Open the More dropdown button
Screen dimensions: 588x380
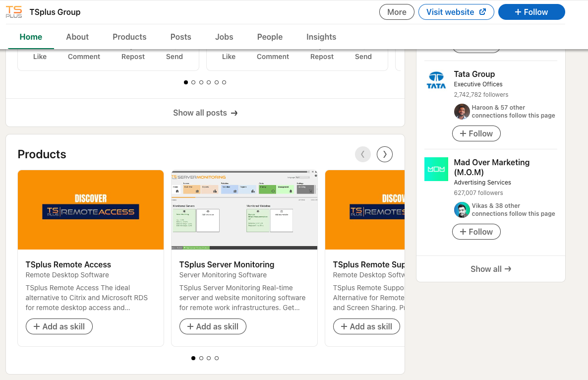pos(397,12)
